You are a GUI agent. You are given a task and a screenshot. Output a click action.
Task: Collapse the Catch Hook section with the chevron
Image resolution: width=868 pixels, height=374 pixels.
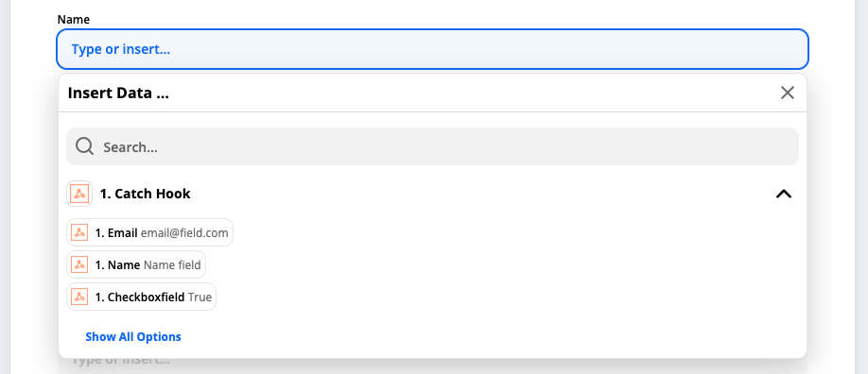(x=784, y=194)
